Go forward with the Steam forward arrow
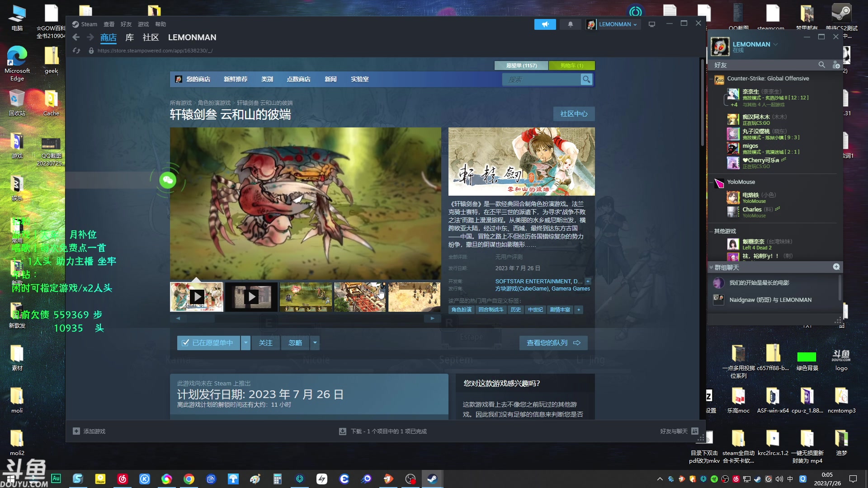 90,38
